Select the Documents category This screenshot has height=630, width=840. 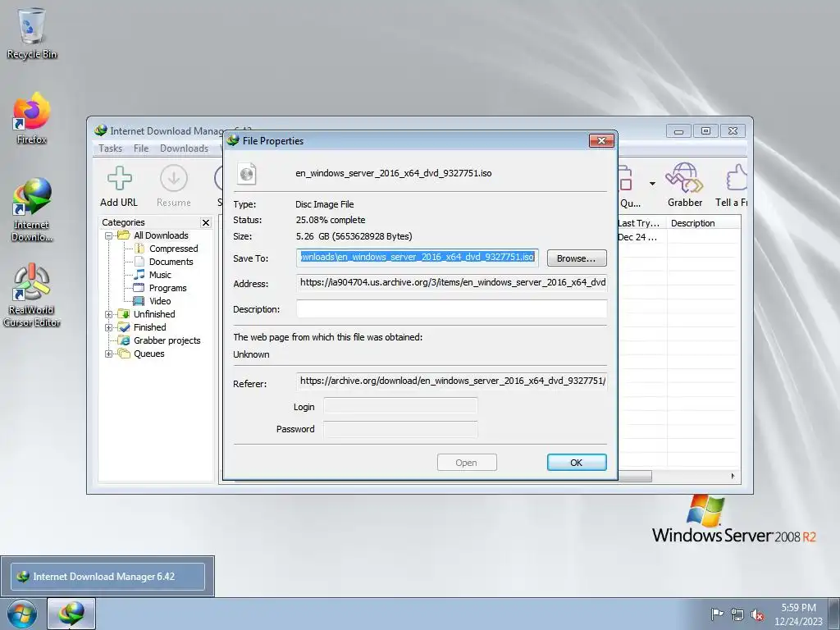[171, 262]
